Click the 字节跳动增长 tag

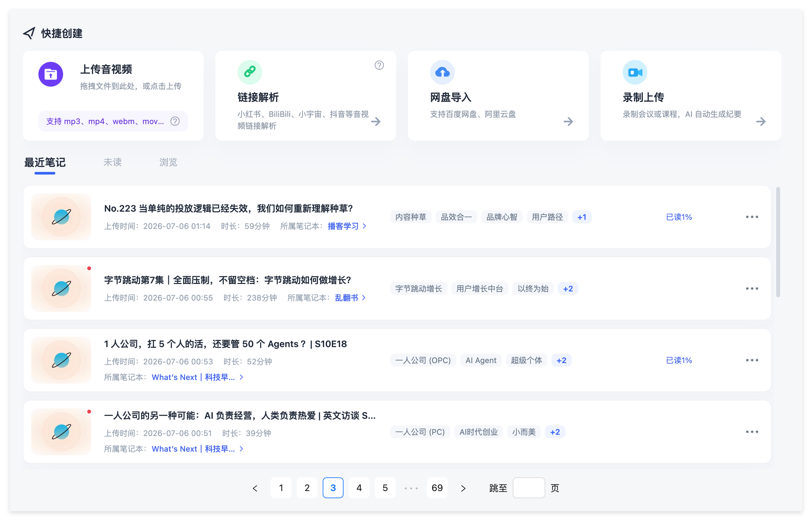(x=419, y=289)
